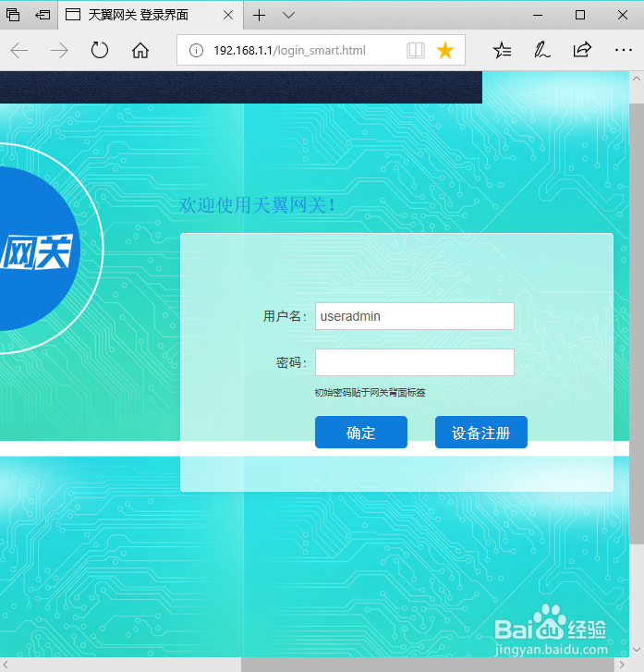Toggle reading view book icon

click(x=415, y=51)
